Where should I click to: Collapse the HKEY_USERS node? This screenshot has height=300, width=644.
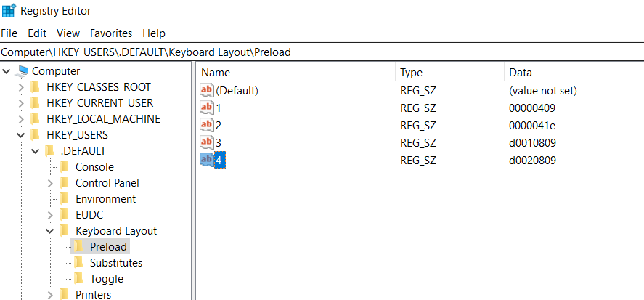pyautogui.click(x=21, y=135)
